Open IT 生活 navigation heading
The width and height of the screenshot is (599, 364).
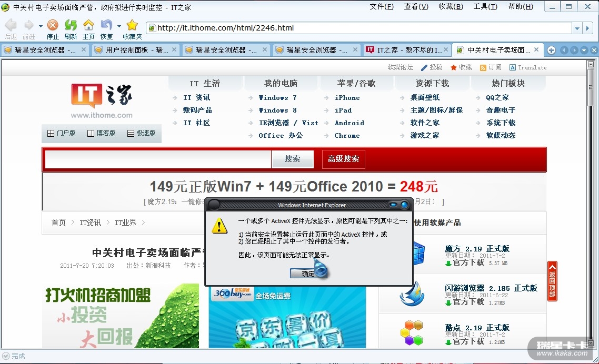coord(205,83)
